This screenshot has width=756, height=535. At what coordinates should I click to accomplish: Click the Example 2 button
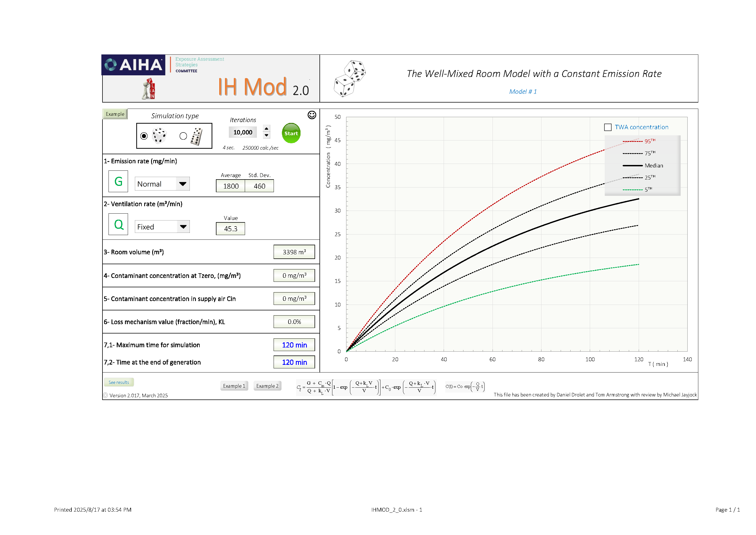[x=267, y=386]
